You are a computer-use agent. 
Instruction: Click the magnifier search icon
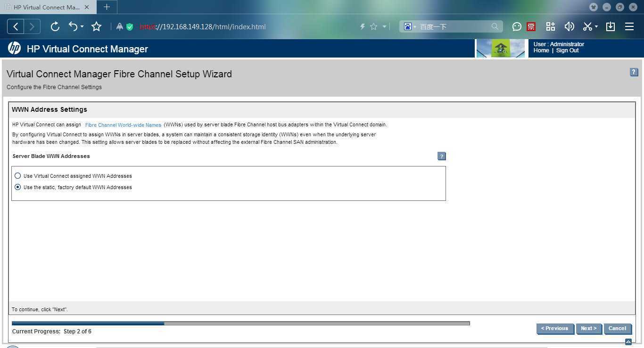[x=495, y=27]
